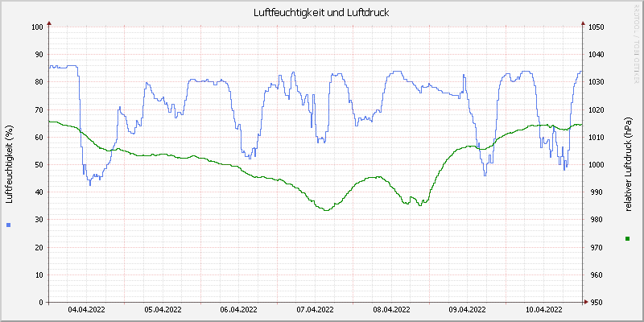
Task: Click the "relativer Luftdruck (hPa)" axis label
Action: (x=627, y=164)
